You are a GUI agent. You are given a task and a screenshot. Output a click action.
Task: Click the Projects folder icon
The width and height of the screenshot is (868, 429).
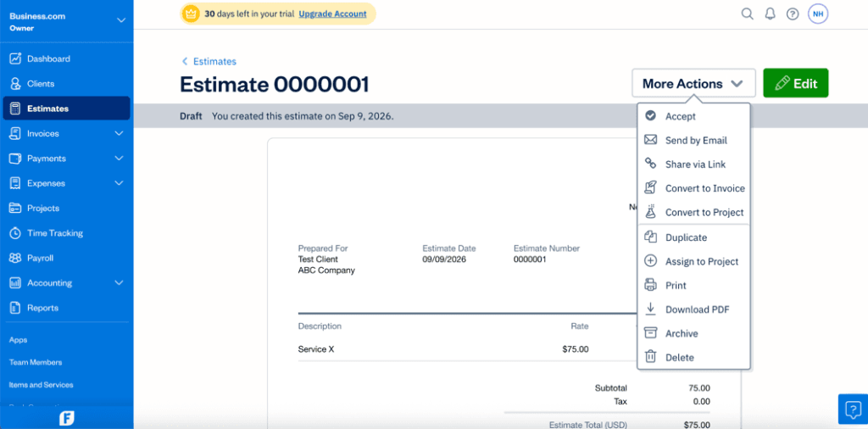15,208
